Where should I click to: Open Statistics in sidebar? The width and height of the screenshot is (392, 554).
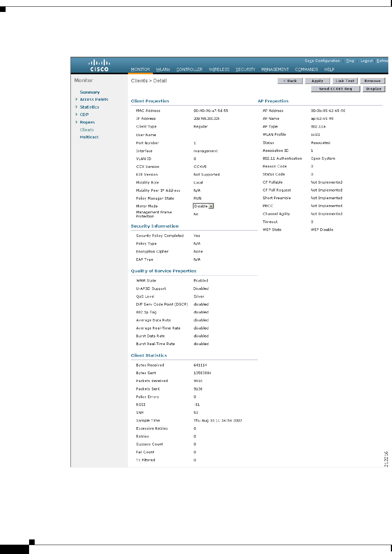coord(90,107)
